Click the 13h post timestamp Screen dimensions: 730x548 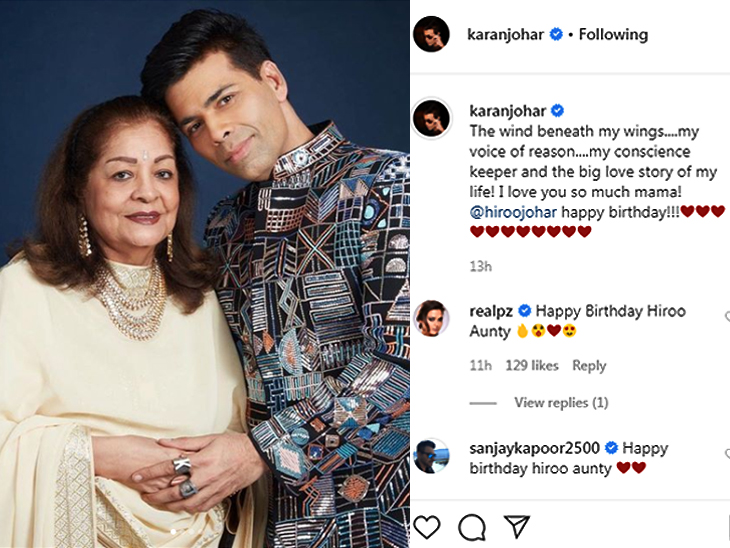point(480,266)
